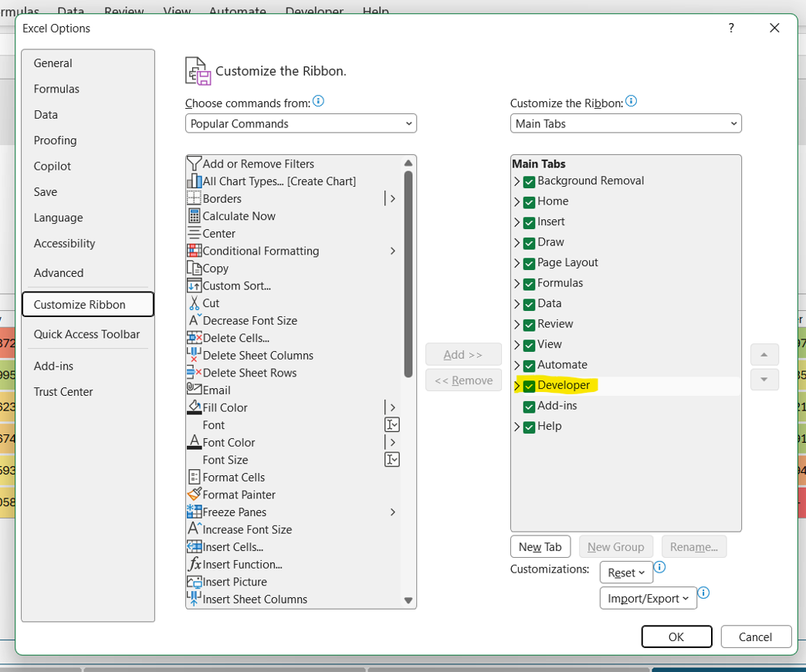Open dialog help question mark
The height and width of the screenshot is (672, 806).
(731, 28)
